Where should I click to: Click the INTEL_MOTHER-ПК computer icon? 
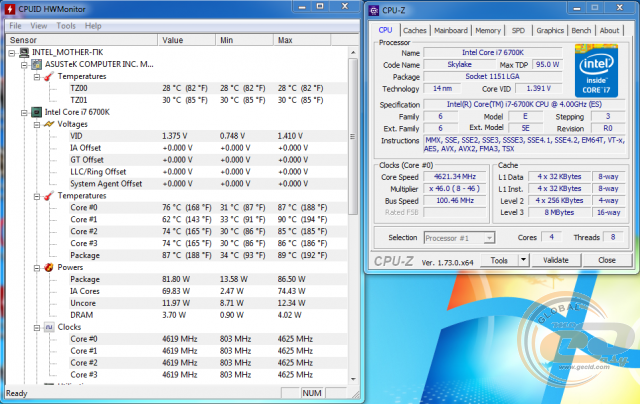coord(24,52)
